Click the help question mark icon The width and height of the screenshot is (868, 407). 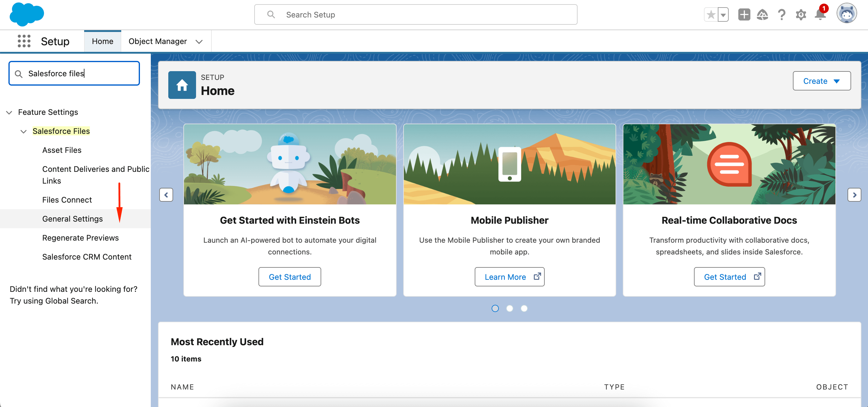[781, 14]
